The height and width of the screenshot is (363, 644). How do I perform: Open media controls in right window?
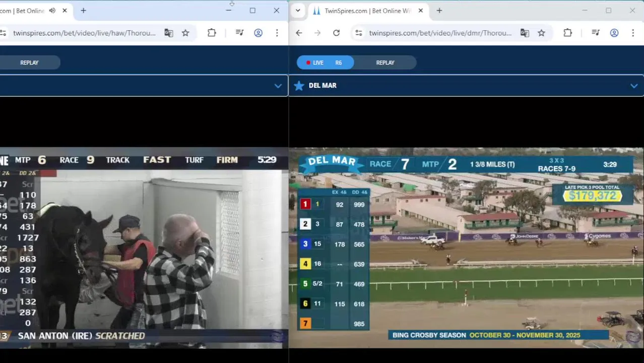tap(596, 33)
